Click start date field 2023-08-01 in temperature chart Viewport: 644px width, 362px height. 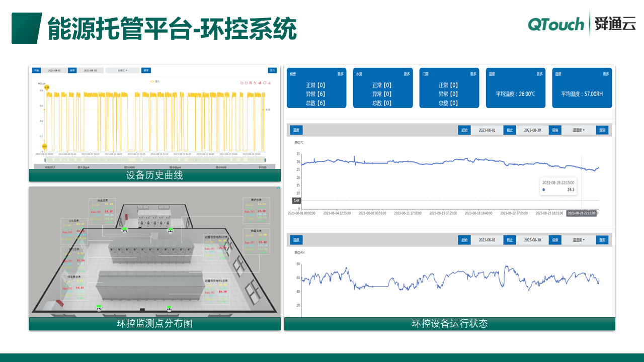pos(487,130)
